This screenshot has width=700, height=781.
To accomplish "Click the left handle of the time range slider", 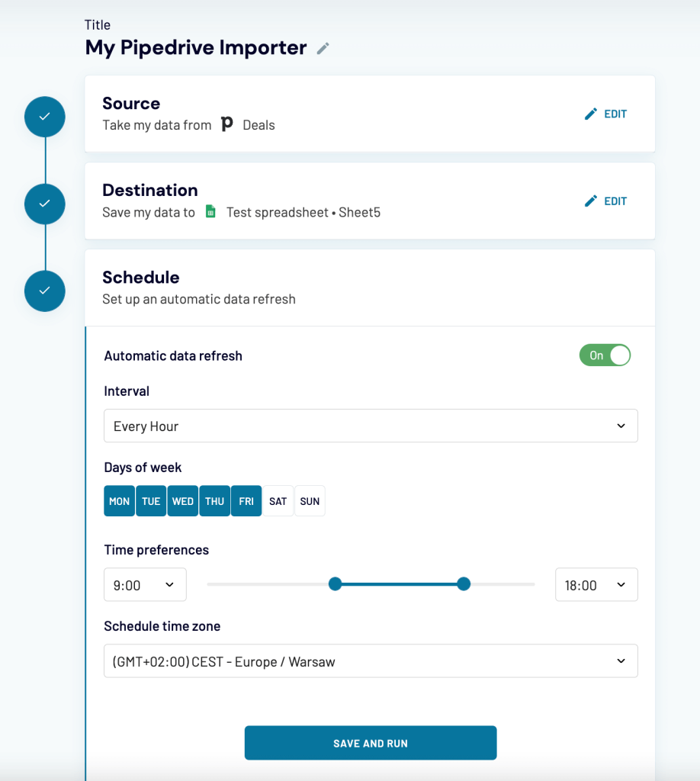I will point(335,583).
